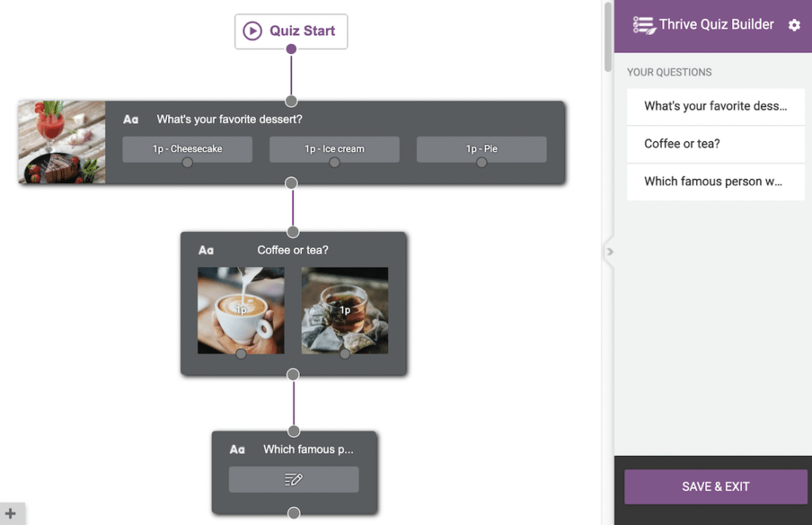Click the SAVE & EXIT button
The height and width of the screenshot is (525, 812).
715,487
